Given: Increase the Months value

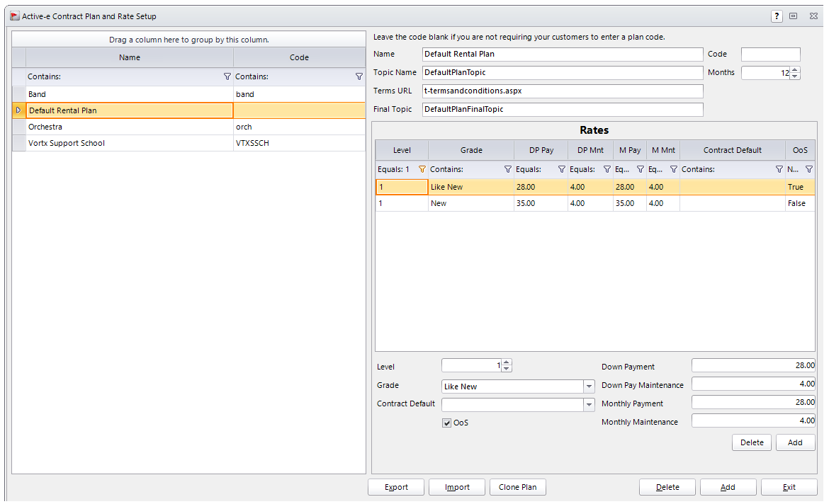Looking at the screenshot, I should click(794, 70).
